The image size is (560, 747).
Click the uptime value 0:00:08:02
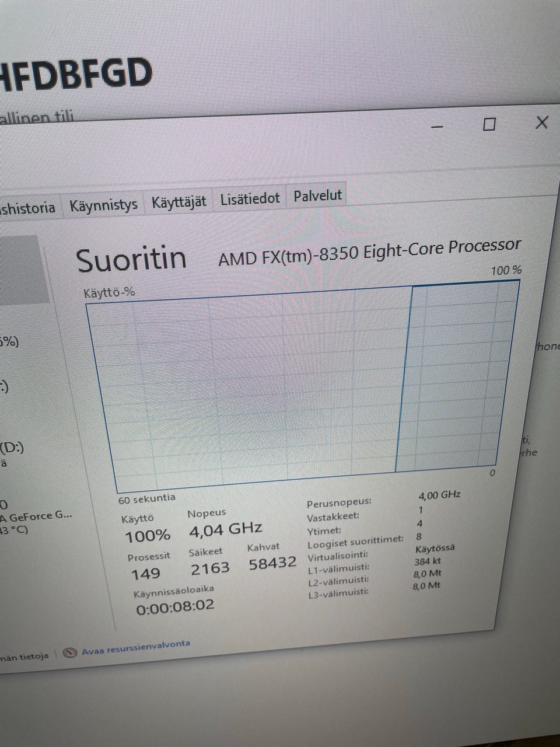click(175, 607)
